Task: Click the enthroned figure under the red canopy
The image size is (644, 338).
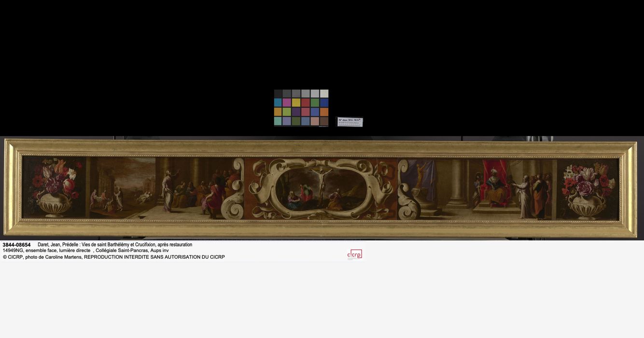Action: [x=495, y=187]
